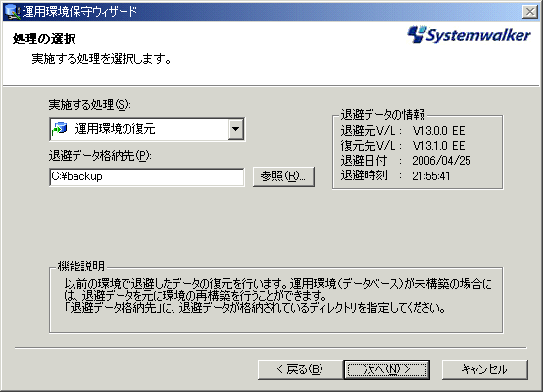The image size is (543, 392).
Task: Close the 運用環境保守ウィザード window
Action: (530, 12)
